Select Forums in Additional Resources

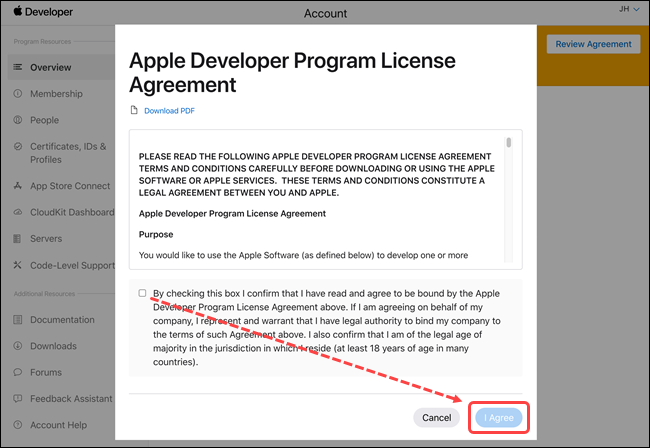tap(46, 372)
